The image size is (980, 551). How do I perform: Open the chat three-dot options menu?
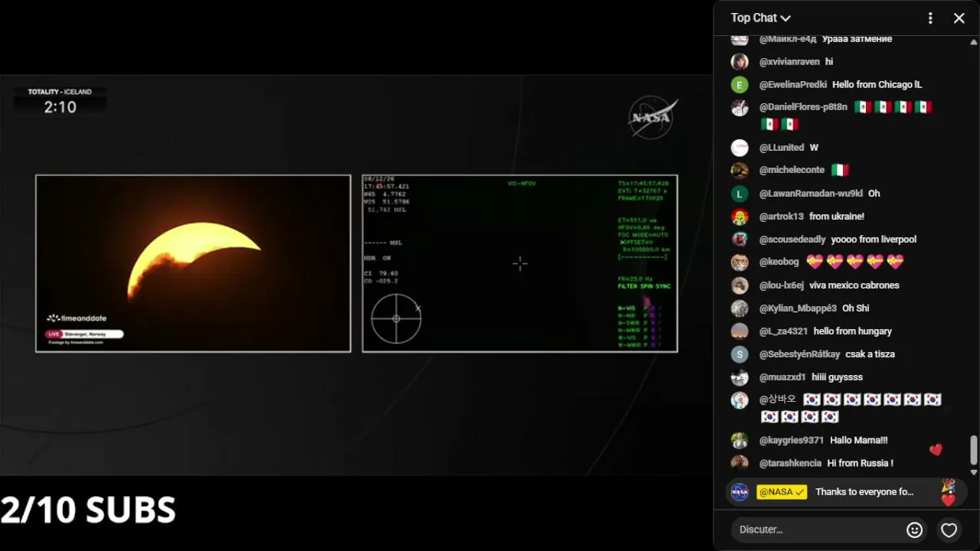(930, 18)
